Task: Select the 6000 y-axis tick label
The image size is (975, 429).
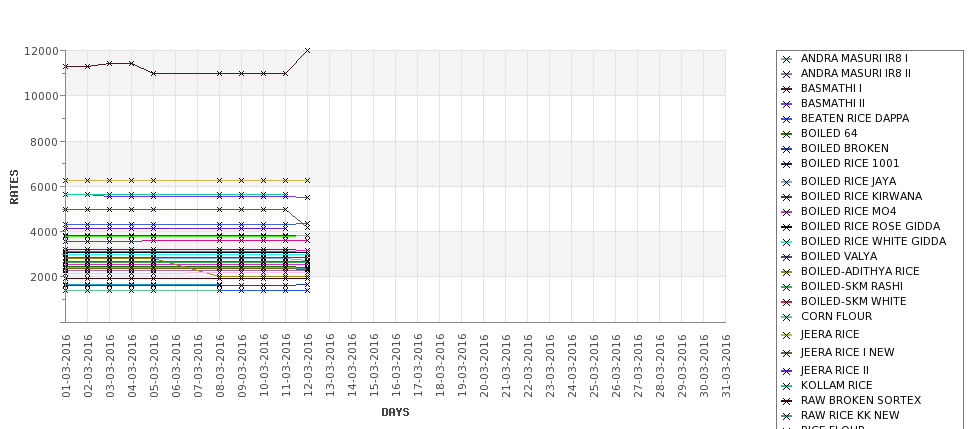Action: click(44, 187)
